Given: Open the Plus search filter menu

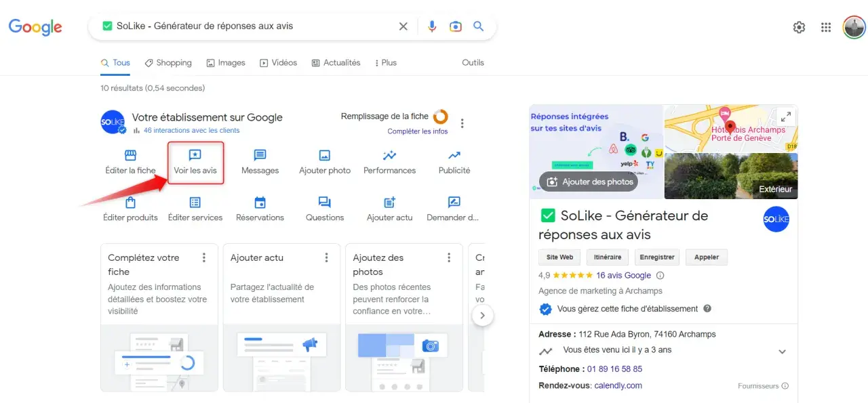Looking at the screenshot, I should point(385,62).
